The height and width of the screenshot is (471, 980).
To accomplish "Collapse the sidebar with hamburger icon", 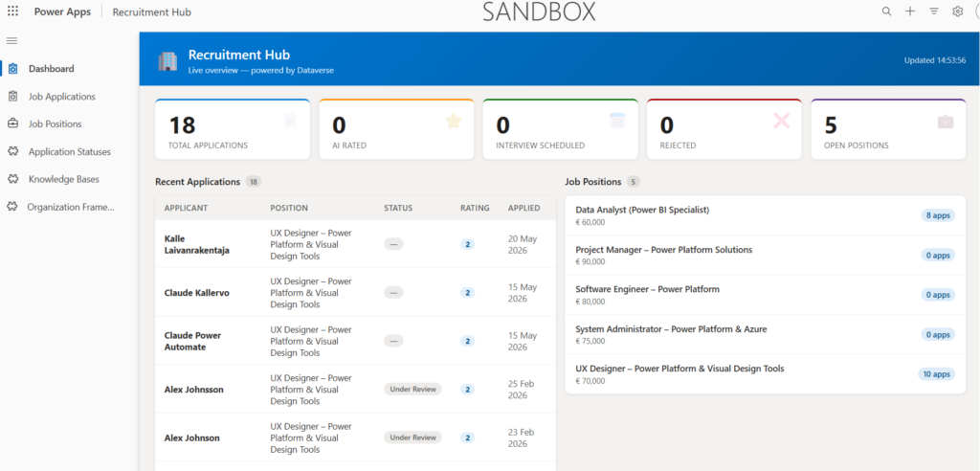I will point(11,40).
